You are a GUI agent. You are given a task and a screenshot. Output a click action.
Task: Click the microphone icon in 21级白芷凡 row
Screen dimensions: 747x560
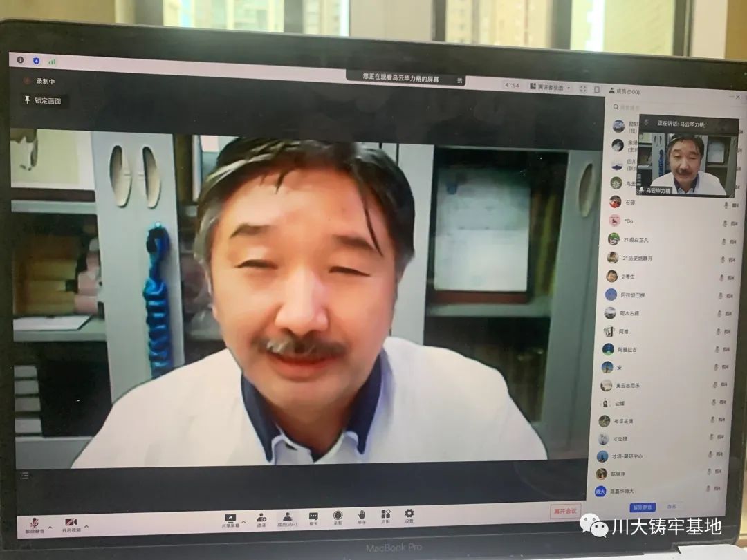click(725, 241)
